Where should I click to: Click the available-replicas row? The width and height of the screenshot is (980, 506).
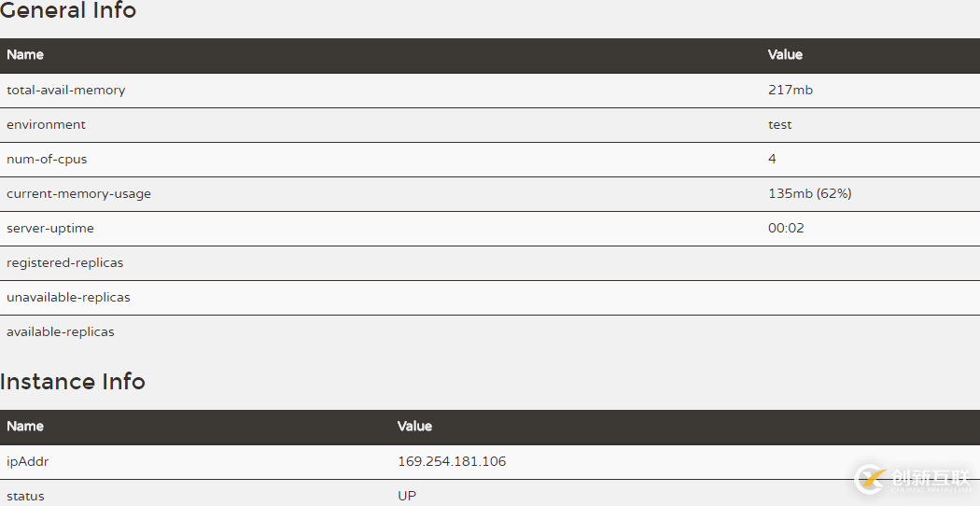pos(61,332)
